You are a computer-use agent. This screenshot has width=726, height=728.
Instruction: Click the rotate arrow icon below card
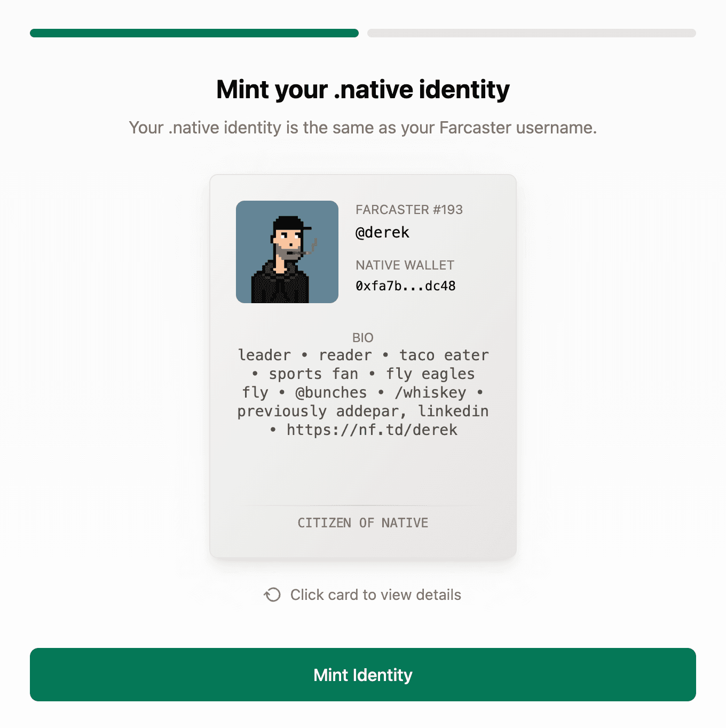tap(272, 595)
